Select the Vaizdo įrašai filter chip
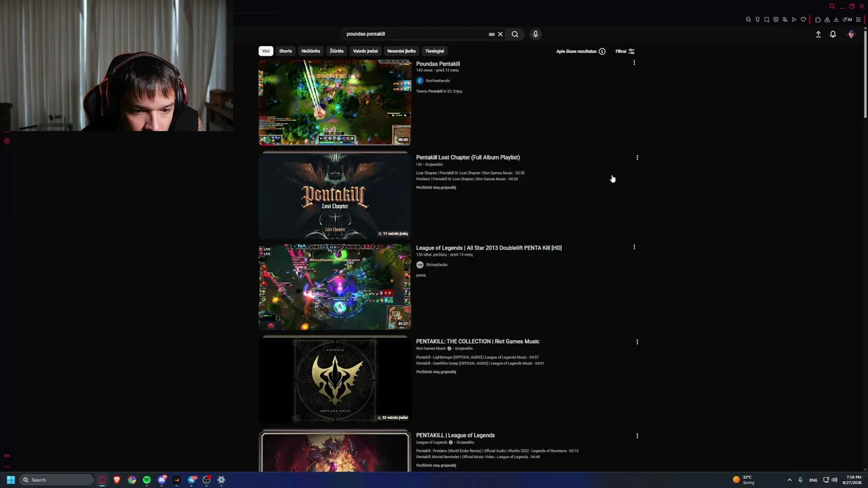Screen dimensions: 868x488 (365, 51)
